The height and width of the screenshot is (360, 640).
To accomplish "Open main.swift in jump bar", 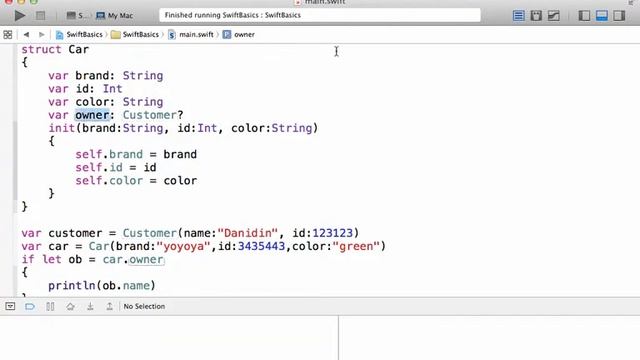I will pos(191,35).
